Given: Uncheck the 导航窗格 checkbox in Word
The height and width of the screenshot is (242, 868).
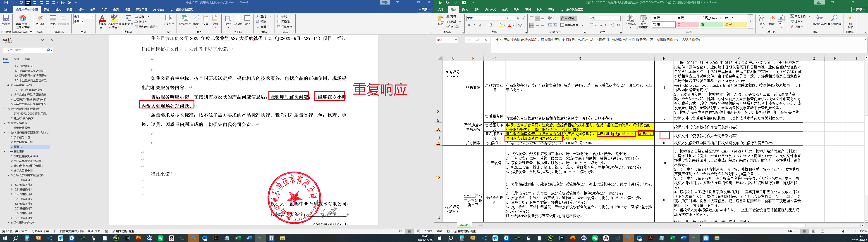Looking at the screenshot, I should tap(279, 27).
